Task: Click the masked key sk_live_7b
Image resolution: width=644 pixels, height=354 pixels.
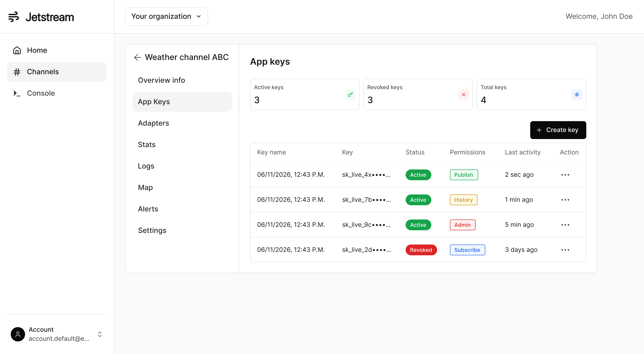Action: point(366,200)
